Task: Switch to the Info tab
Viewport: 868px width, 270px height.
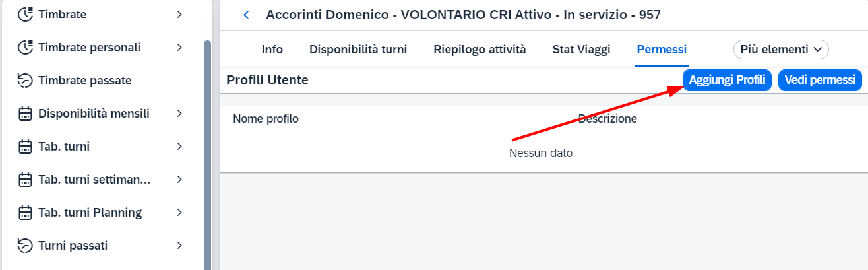Action: [272, 50]
